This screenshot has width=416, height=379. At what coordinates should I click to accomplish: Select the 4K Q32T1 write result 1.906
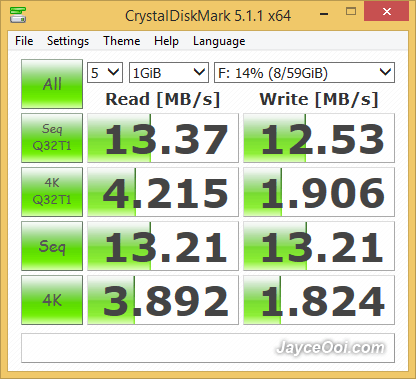pos(319,192)
